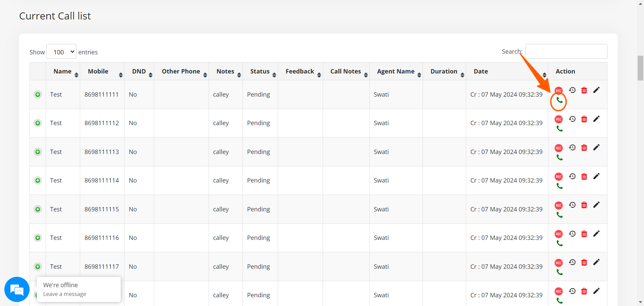The height and width of the screenshot is (306, 644).
Task: Call 8698111114 using phone icon
Action: click(559, 186)
